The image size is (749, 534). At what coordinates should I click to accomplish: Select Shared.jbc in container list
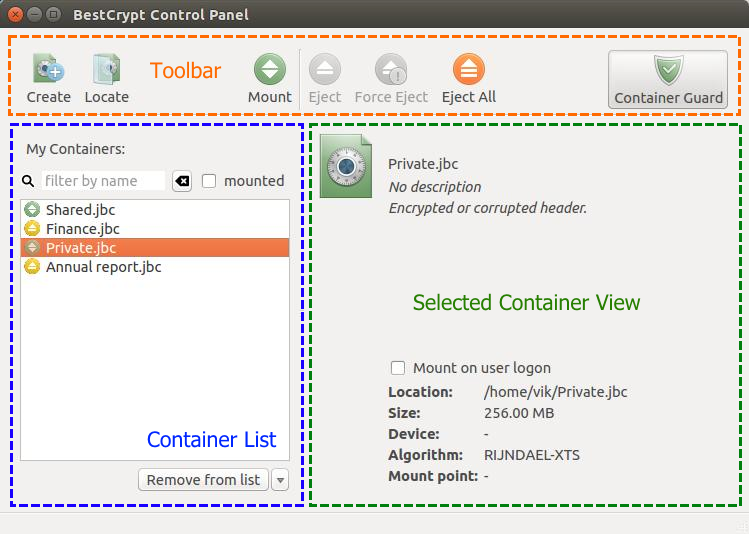click(155, 210)
